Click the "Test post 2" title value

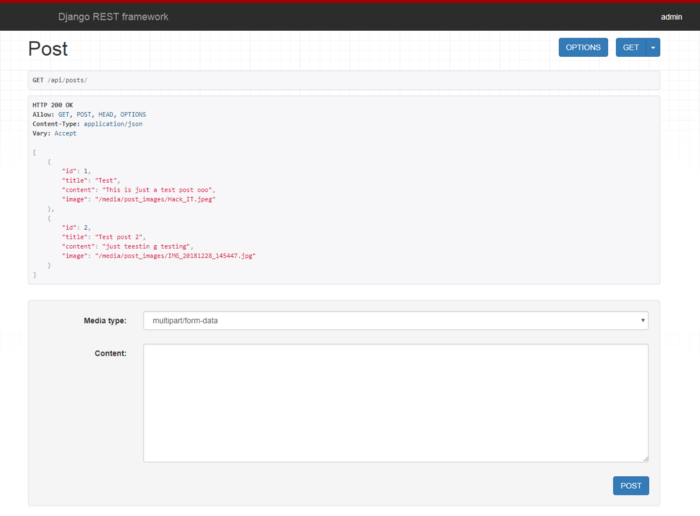[120, 237]
